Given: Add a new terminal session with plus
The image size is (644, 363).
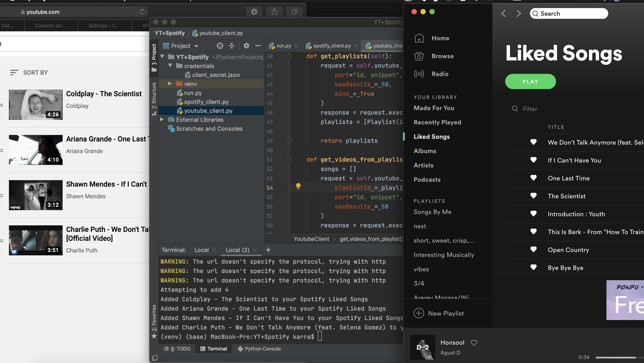Looking at the screenshot, I should point(268,250).
